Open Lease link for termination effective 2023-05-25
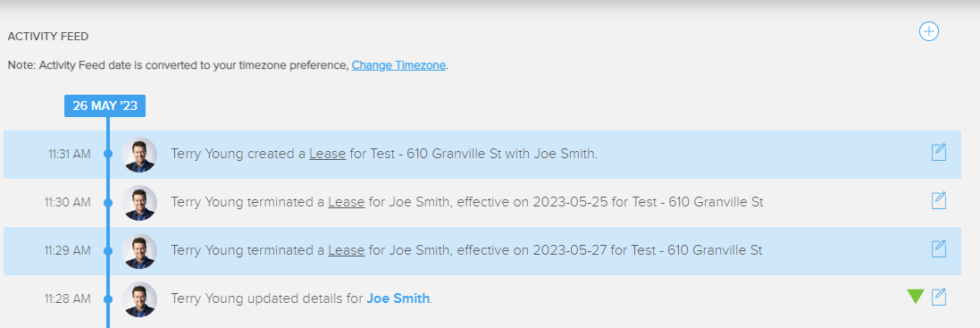The image size is (980, 328). [347, 202]
